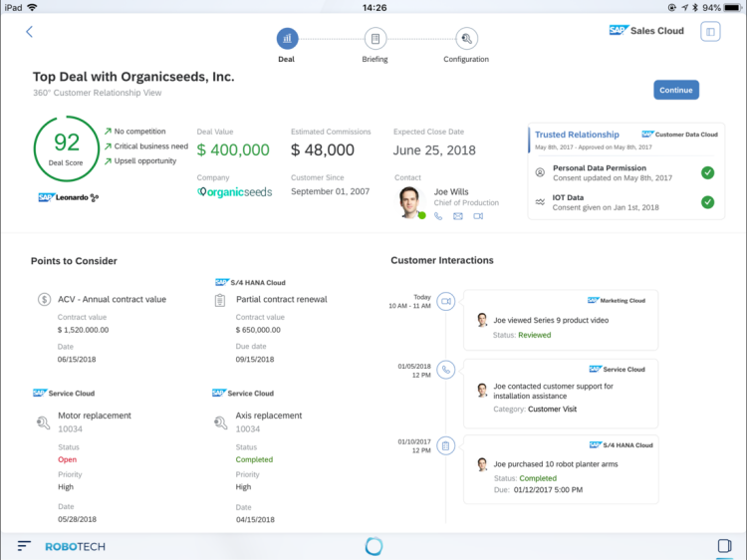Click 'Axis replacement' title

coord(269,416)
